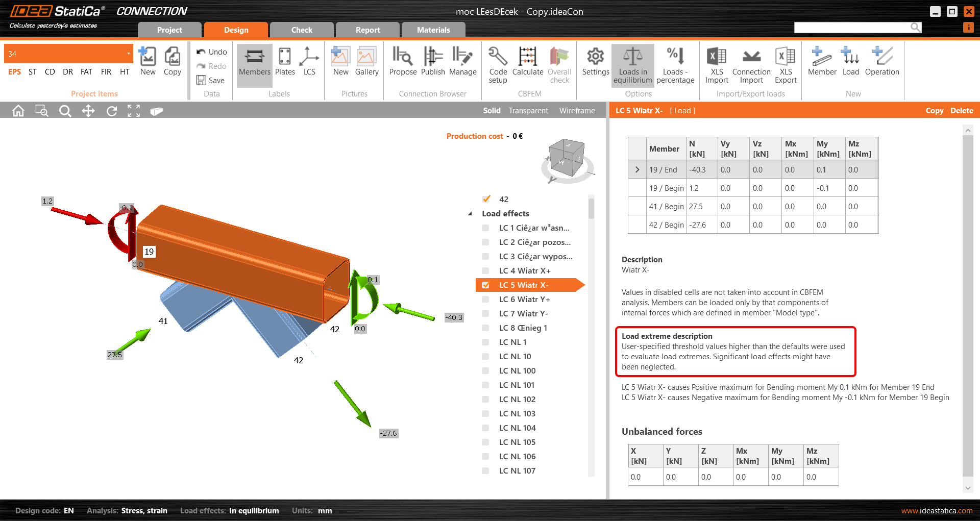Open the project item 34 dropdown

tap(128, 53)
